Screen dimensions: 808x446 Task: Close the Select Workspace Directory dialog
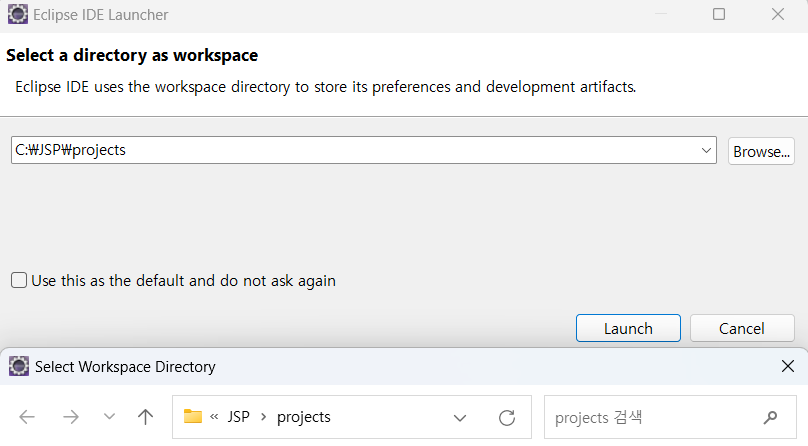(787, 366)
